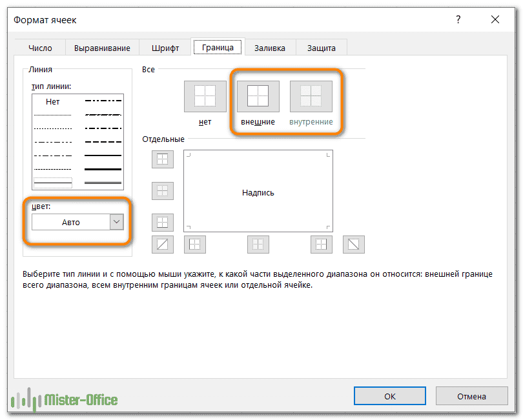The height and width of the screenshot is (420, 523).
Task: Choose the "Нет" line style
Action: coord(53,101)
